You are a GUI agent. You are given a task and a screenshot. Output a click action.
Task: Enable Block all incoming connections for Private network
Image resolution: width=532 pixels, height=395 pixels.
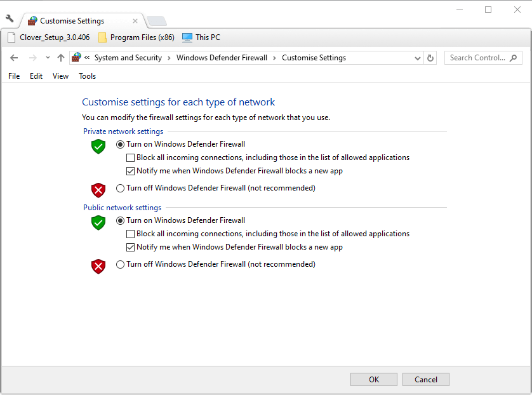point(131,157)
